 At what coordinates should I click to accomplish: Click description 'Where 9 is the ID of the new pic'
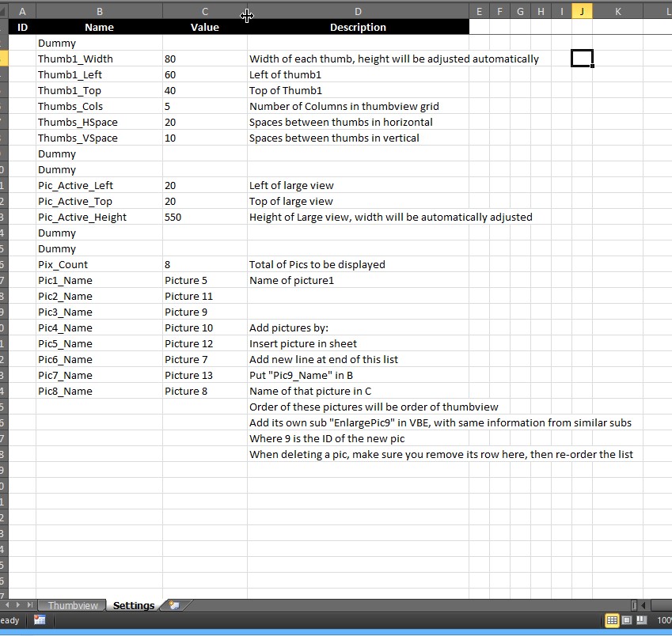(x=327, y=439)
